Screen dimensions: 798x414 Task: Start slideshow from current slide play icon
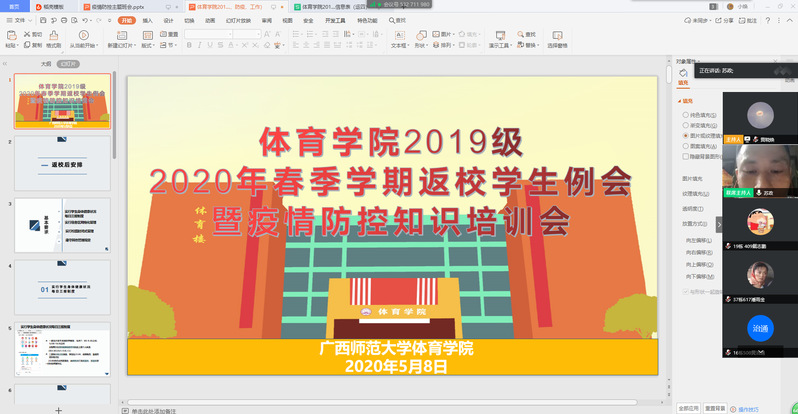coord(83,35)
